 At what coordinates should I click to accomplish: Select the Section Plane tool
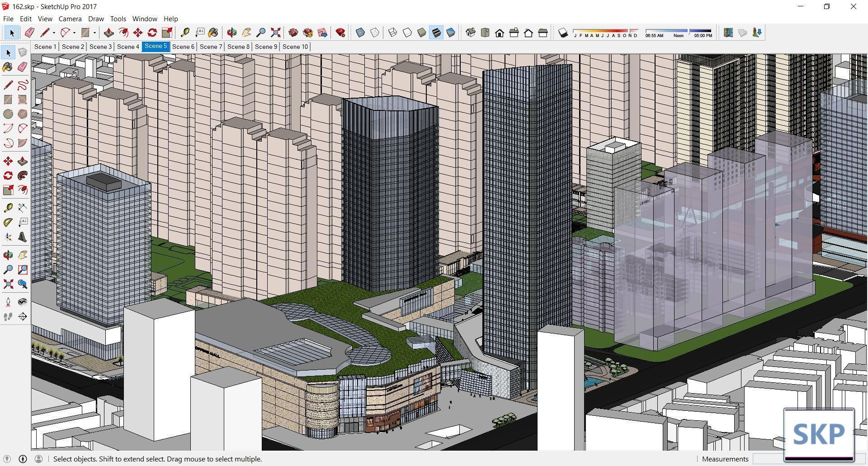[x=23, y=317]
